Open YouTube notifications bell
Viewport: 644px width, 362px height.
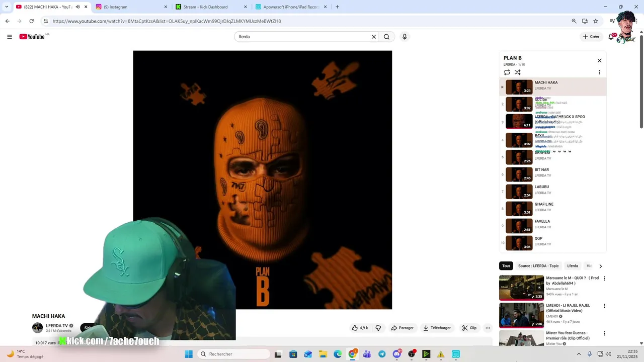coord(611,37)
